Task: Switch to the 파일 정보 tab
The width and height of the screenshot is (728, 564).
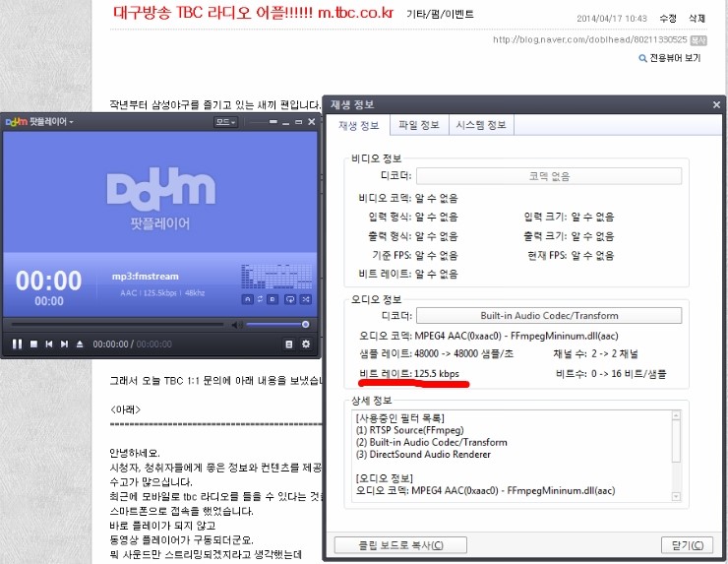Action: point(419,125)
